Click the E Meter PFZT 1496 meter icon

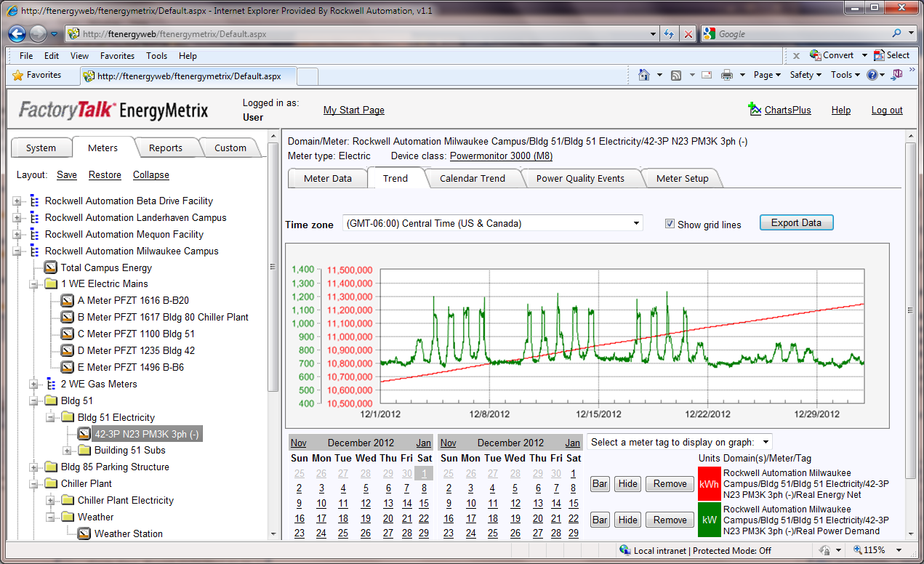pyautogui.click(x=68, y=367)
